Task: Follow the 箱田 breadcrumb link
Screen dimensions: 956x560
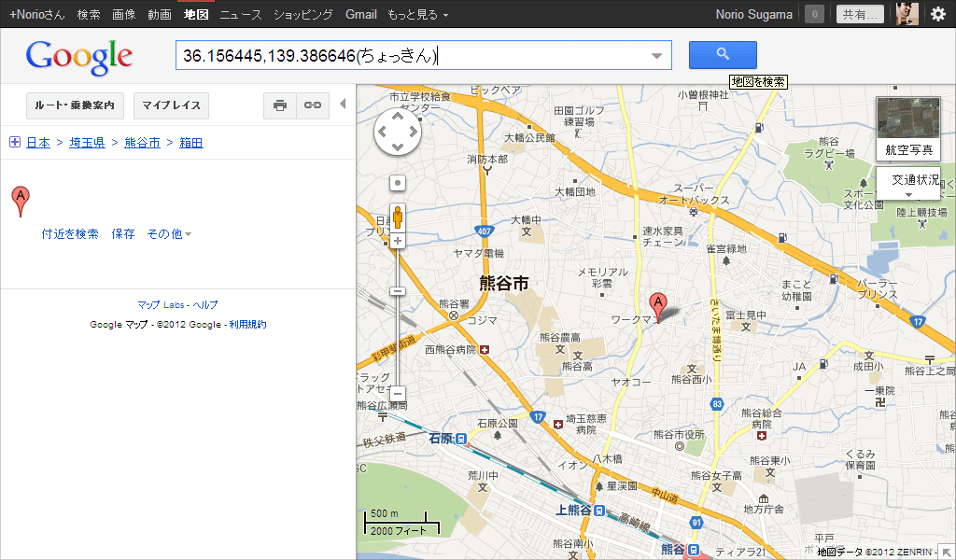Action: [190, 143]
